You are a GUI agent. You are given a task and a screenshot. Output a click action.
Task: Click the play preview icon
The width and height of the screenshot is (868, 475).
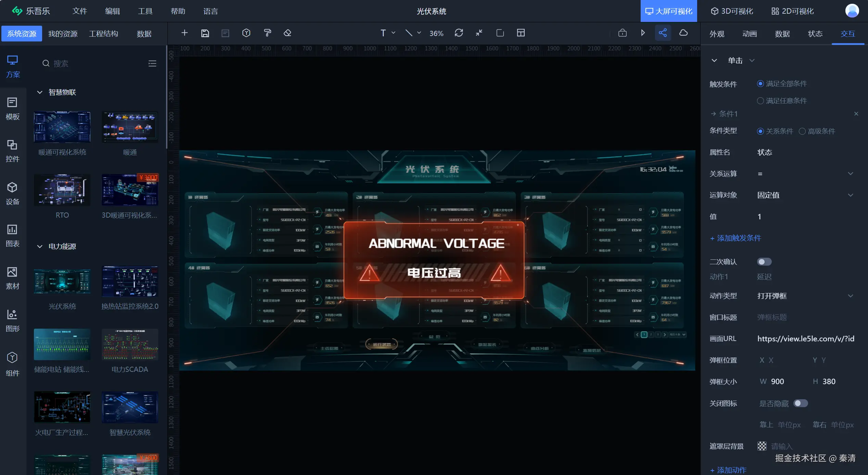click(643, 33)
